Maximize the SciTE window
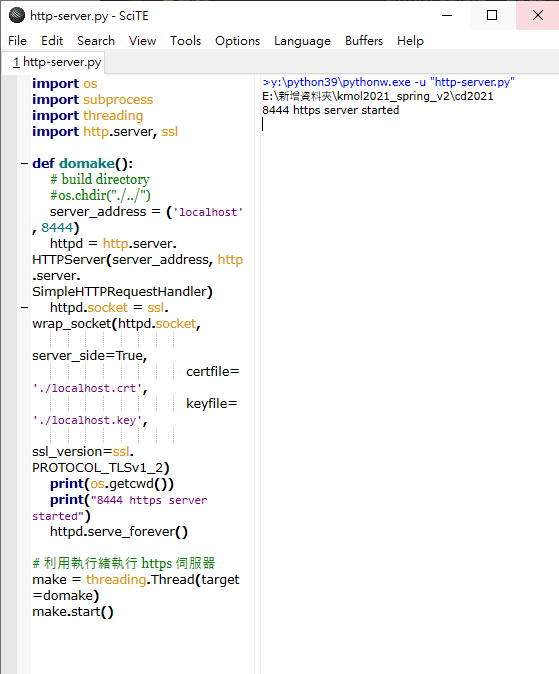 tap(492, 15)
